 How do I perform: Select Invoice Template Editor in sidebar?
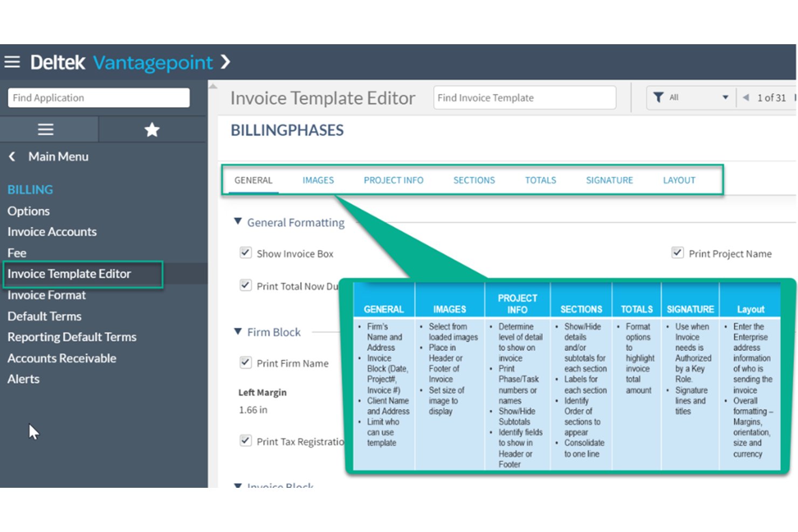coord(70,274)
